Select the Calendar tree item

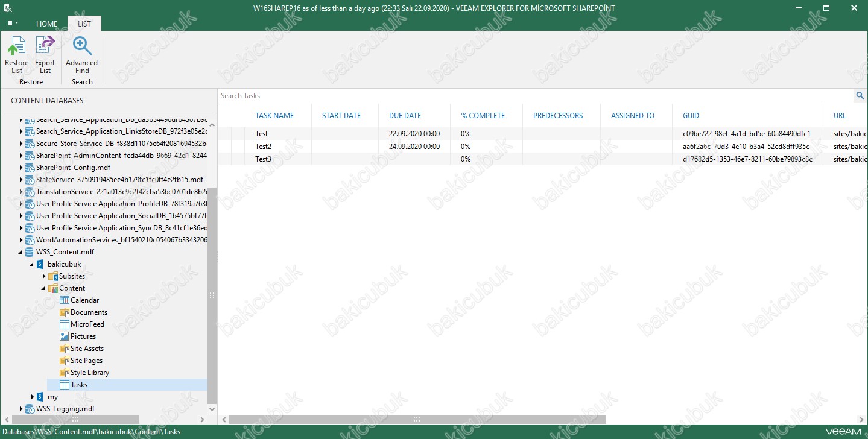pos(84,300)
